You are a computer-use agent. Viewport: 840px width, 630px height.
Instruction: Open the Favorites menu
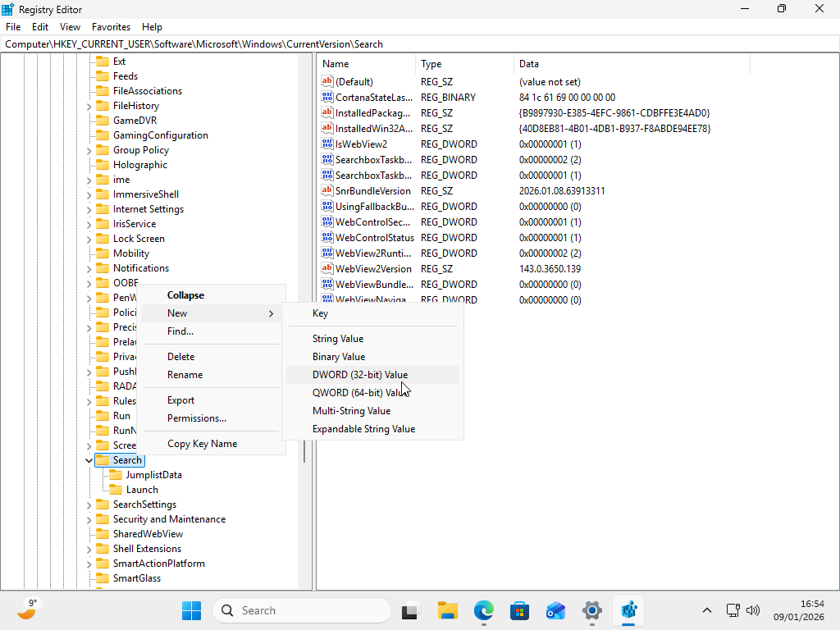click(x=111, y=26)
